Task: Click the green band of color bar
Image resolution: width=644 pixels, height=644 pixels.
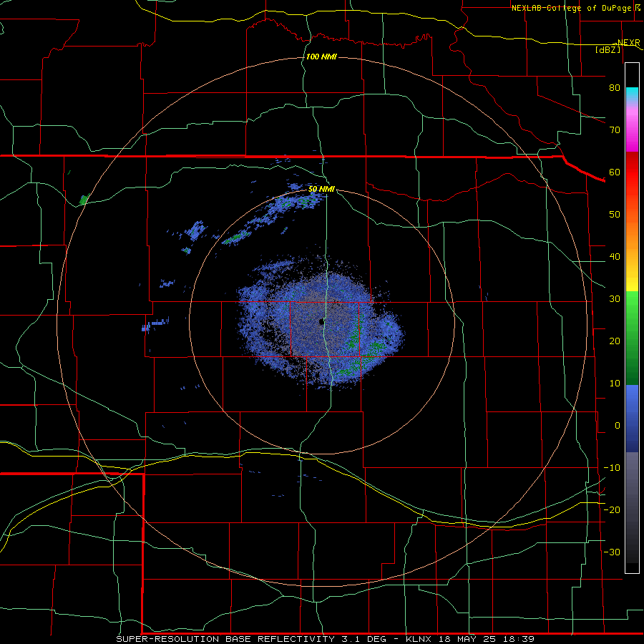Action: (632, 338)
